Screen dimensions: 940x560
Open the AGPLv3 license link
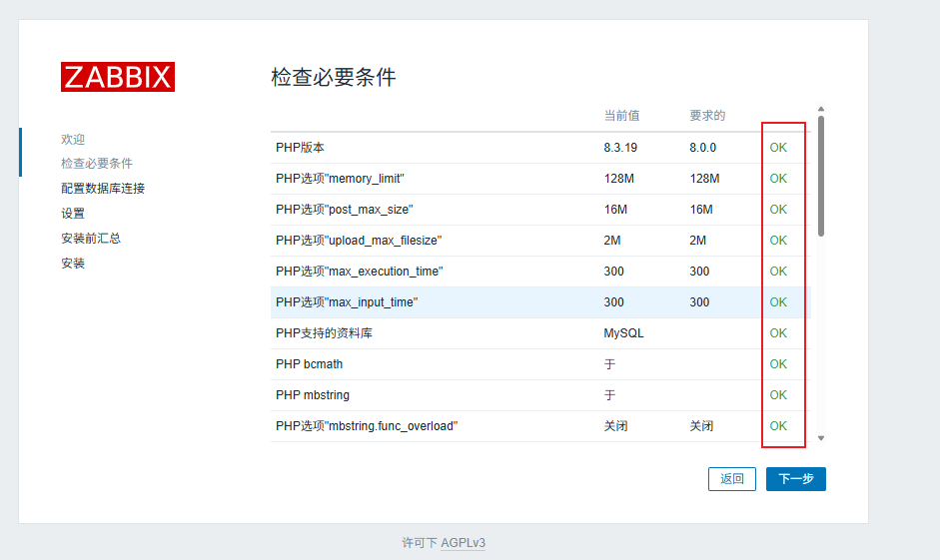pos(463,543)
